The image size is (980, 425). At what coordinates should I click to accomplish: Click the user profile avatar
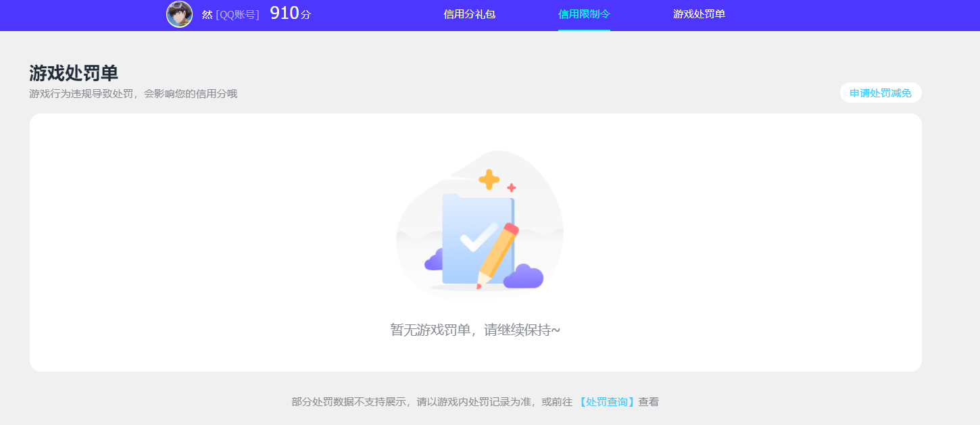[x=179, y=14]
